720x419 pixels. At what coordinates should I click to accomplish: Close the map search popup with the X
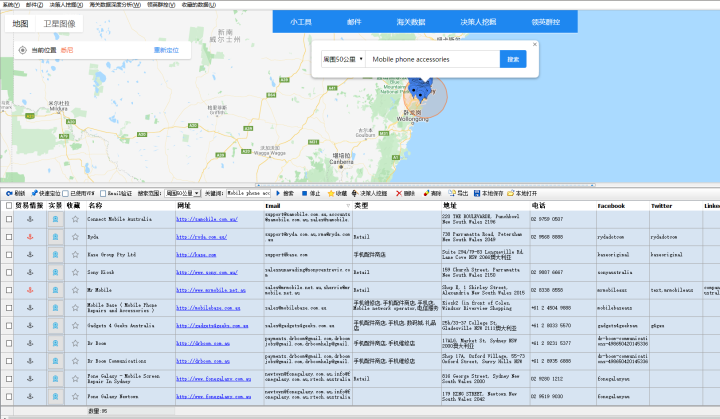click(x=534, y=44)
